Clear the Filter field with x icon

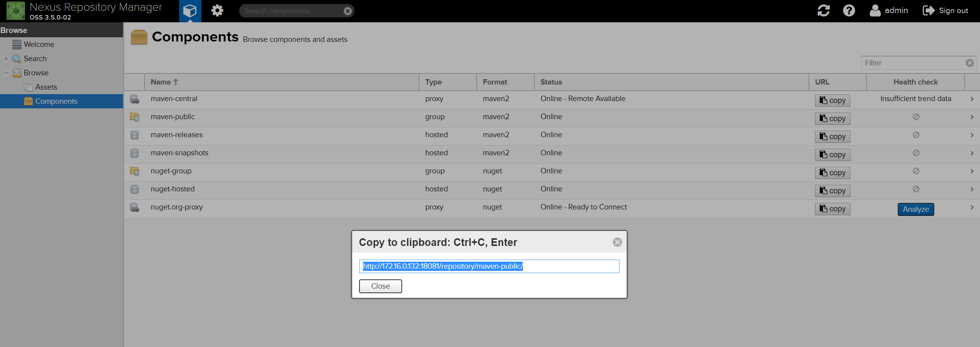[970, 63]
